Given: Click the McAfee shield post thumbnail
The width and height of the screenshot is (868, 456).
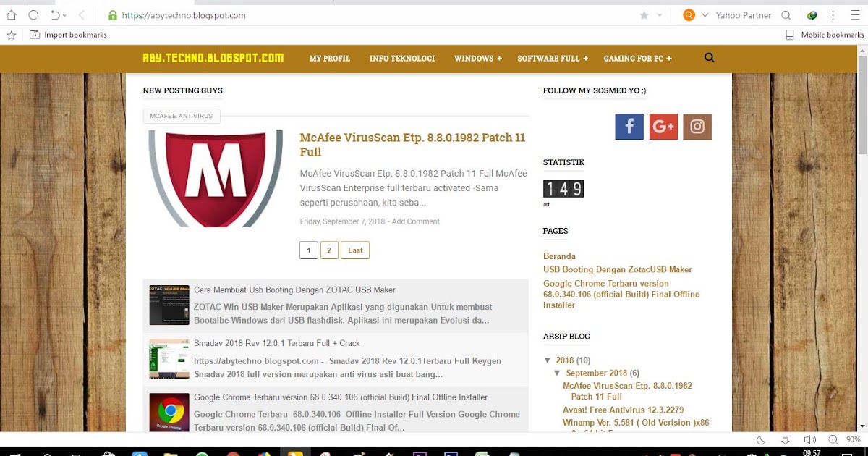Looking at the screenshot, I should 216,179.
